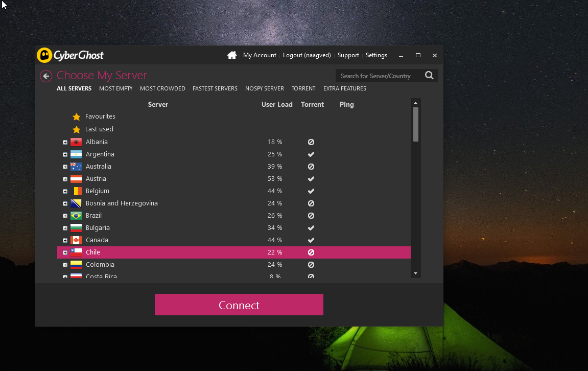588x371 pixels.
Task: Sort by the Ping column header
Action: point(346,105)
